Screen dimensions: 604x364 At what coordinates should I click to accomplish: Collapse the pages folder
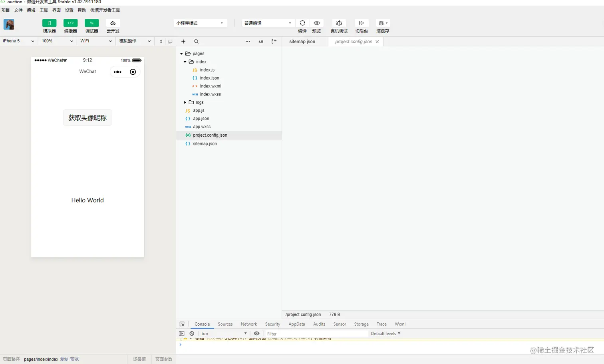181,54
